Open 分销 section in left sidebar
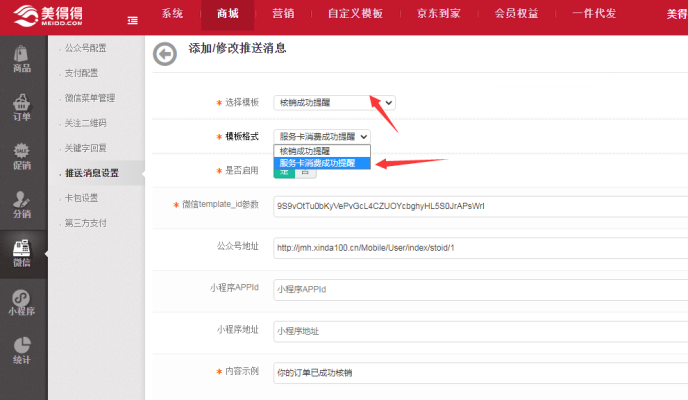The height and width of the screenshot is (400, 688). pyautogui.click(x=22, y=205)
